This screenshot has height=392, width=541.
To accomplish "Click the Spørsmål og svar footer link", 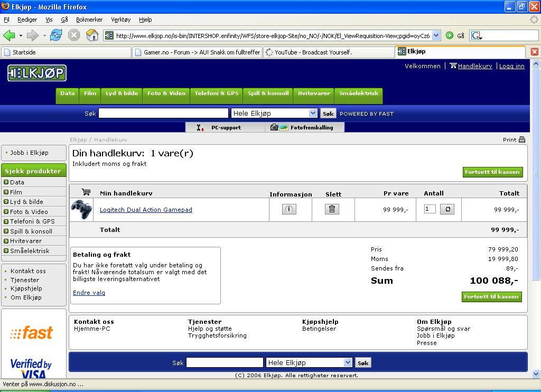I will (x=443, y=329).
